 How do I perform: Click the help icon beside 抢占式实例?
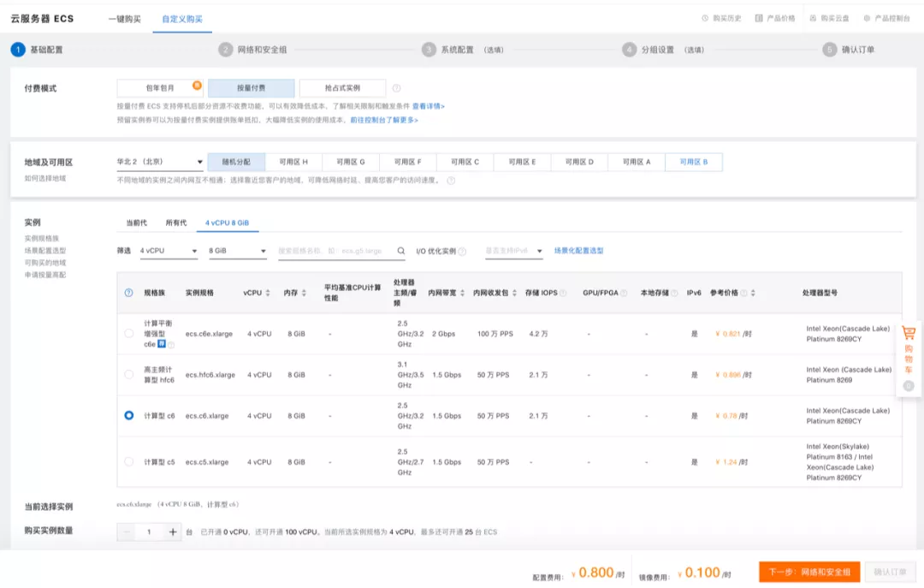[x=397, y=88]
